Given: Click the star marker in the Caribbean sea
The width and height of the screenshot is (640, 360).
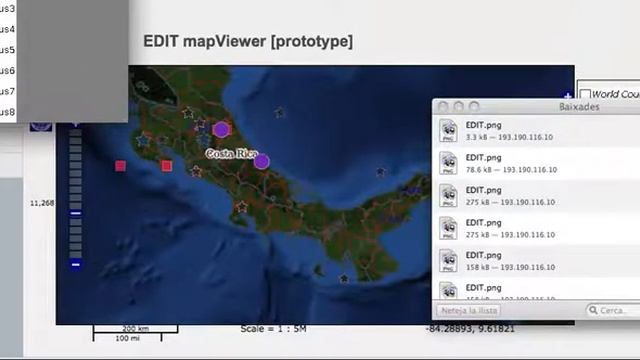Looking at the screenshot, I should (x=279, y=112).
